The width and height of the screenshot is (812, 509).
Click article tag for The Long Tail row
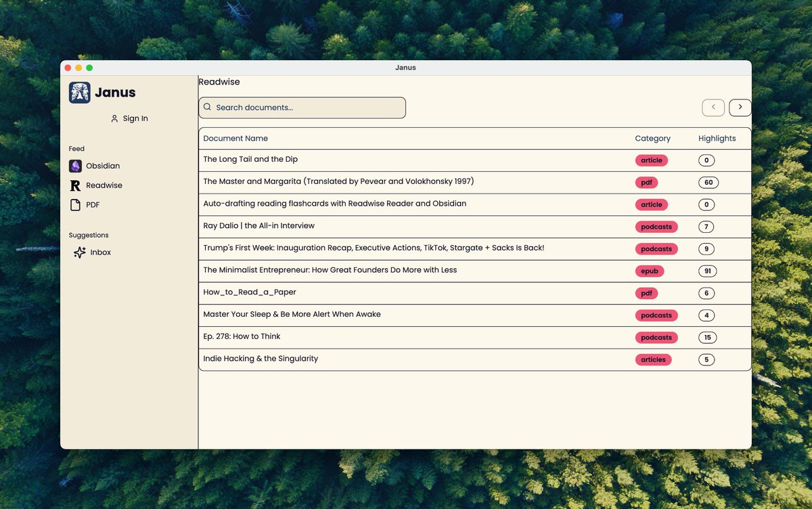pyautogui.click(x=652, y=160)
